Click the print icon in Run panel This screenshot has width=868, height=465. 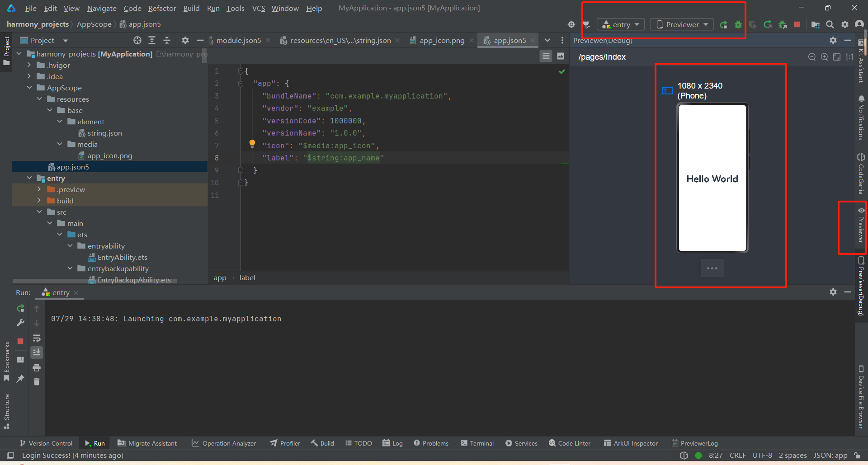pos(37,367)
